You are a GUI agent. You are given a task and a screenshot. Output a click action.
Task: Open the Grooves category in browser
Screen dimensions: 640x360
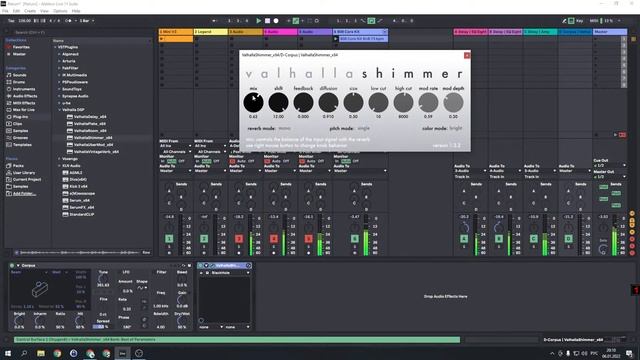(x=20, y=138)
